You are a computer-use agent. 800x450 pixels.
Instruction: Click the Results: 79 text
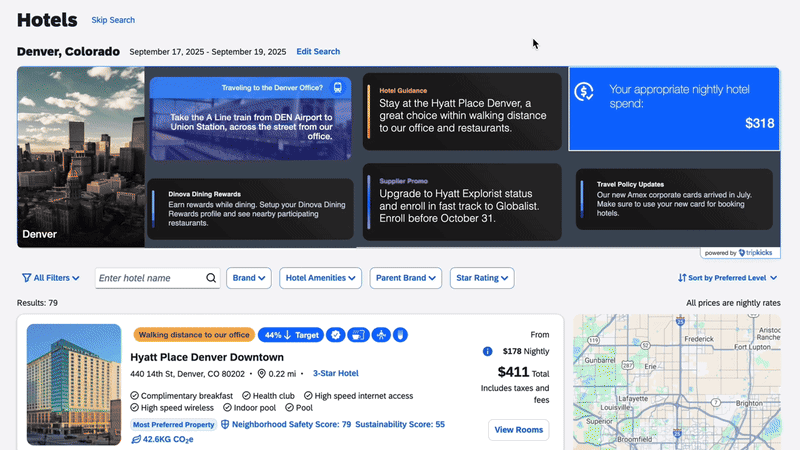tap(37, 303)
